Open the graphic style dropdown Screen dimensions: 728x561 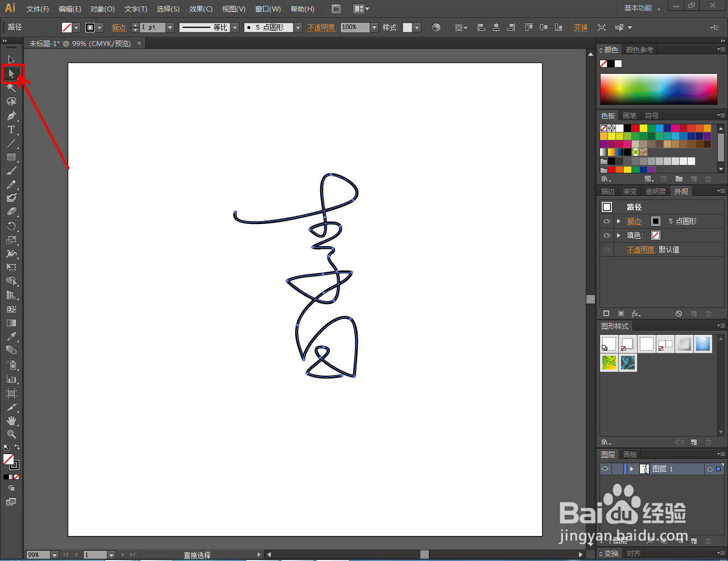pyautogui.click(x=417, y=27)
